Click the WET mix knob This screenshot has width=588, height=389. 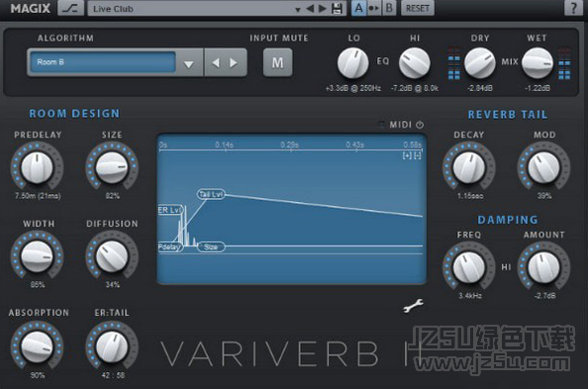[x=537, y=63]
